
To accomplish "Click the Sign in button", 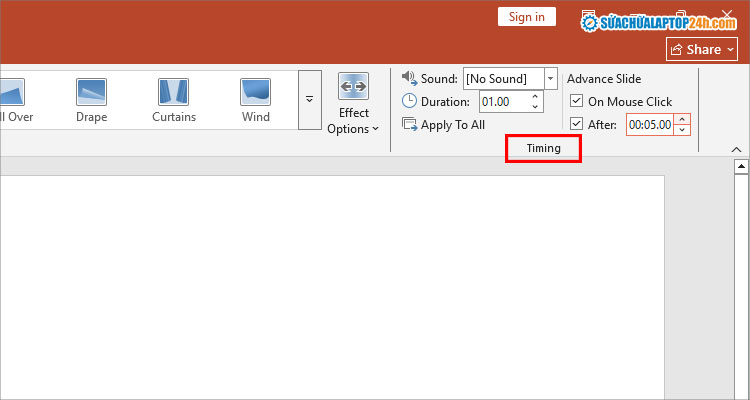I will (x=527, y=17).
